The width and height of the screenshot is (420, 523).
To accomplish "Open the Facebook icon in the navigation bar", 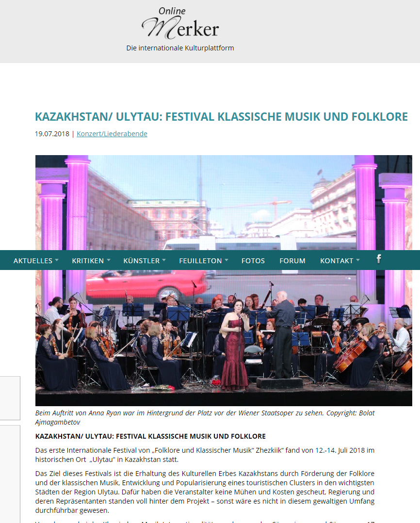I will click(x=379, y=259).
